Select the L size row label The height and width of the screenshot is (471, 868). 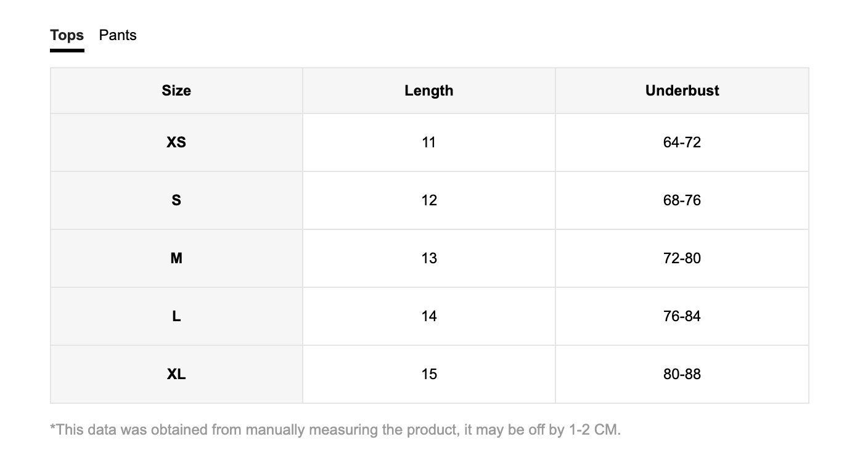click(x=176, y=316)
